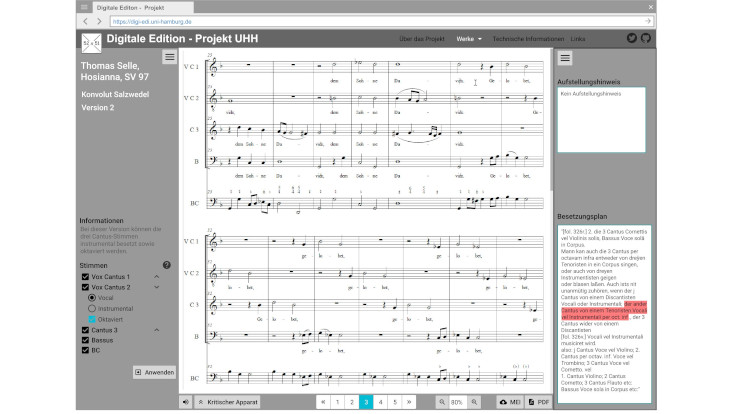Image resolution: width=733 pixels, height=414 pixels.
Task: Open the Kritischer Apparat panel
Action: pyautogui.click(x=227, y=402)
